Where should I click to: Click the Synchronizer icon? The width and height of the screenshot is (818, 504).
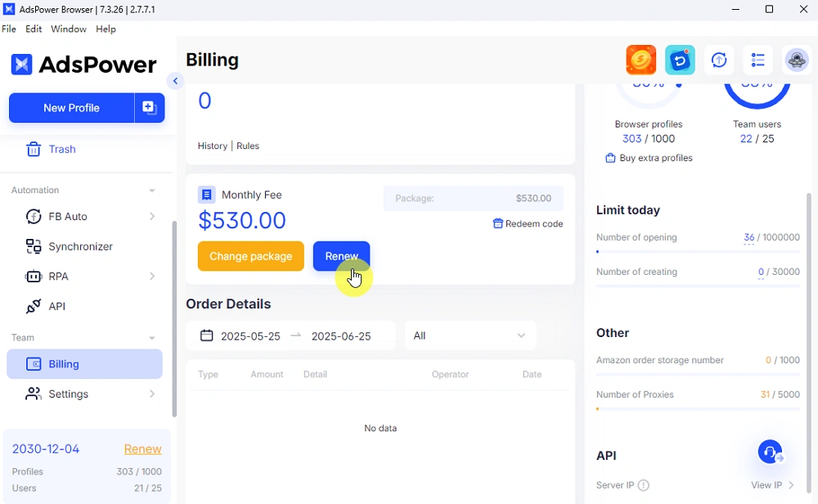[x=34, y=246]
